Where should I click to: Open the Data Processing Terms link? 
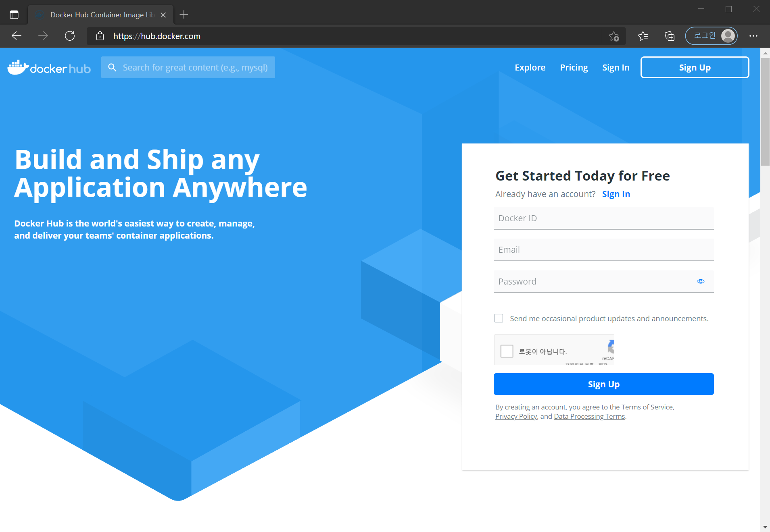[589, 416]
